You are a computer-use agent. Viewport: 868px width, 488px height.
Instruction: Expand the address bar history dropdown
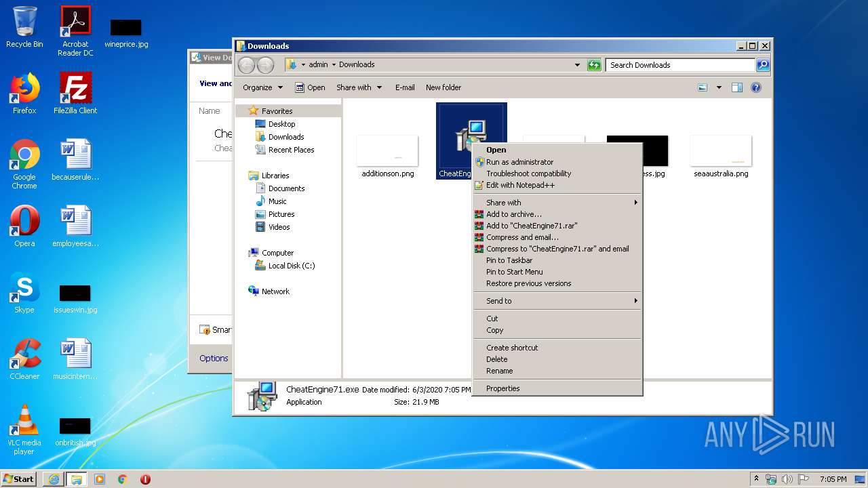[577, 65]
